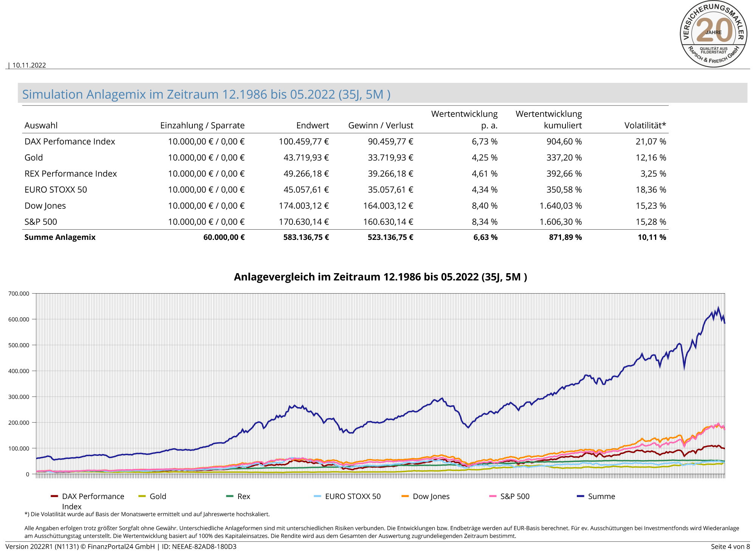Click Gold cumulative value 337,20 %
756x552 pixels.
coord(564,157)
